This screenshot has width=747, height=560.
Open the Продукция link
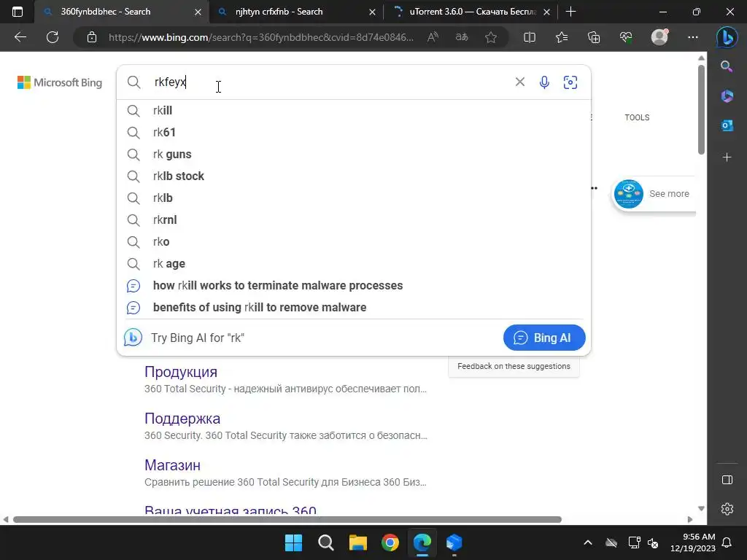pyautogui.click(x=181, y=372)
